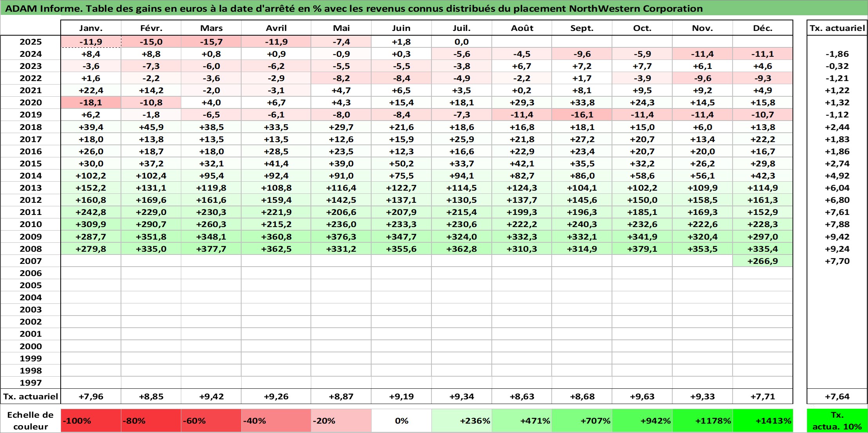This screenshot has width=868, height=433.
Task: Select the +169,6 cell in Févr. 2012
Action: (151, 200)
